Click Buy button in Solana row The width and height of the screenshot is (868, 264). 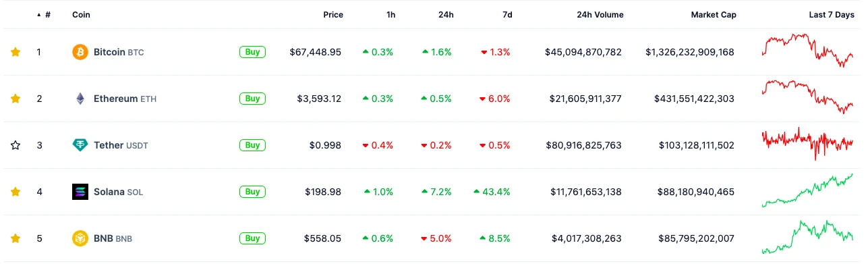(252, 192)
